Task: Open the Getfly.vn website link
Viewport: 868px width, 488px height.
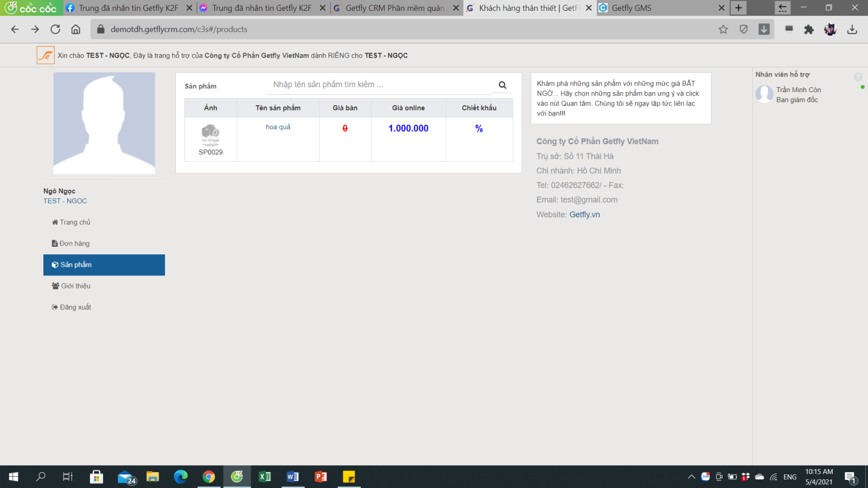Action: pyautogui.click(x=584, y=215)
